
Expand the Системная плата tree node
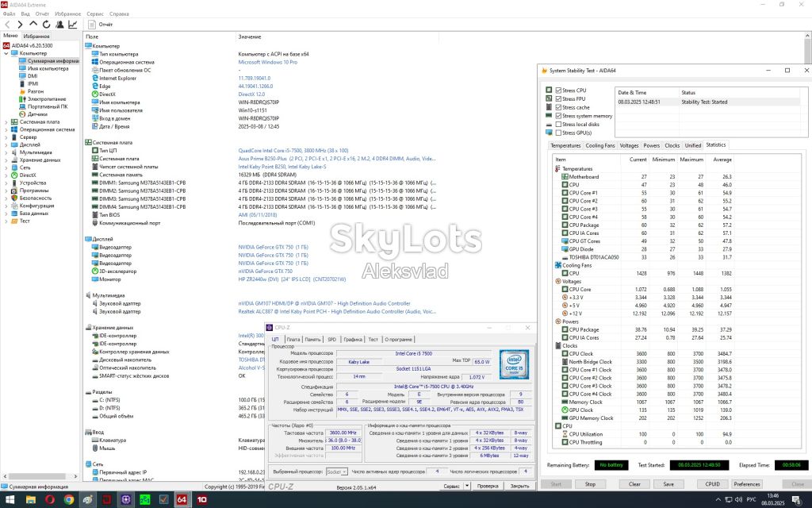pos(6,121)
